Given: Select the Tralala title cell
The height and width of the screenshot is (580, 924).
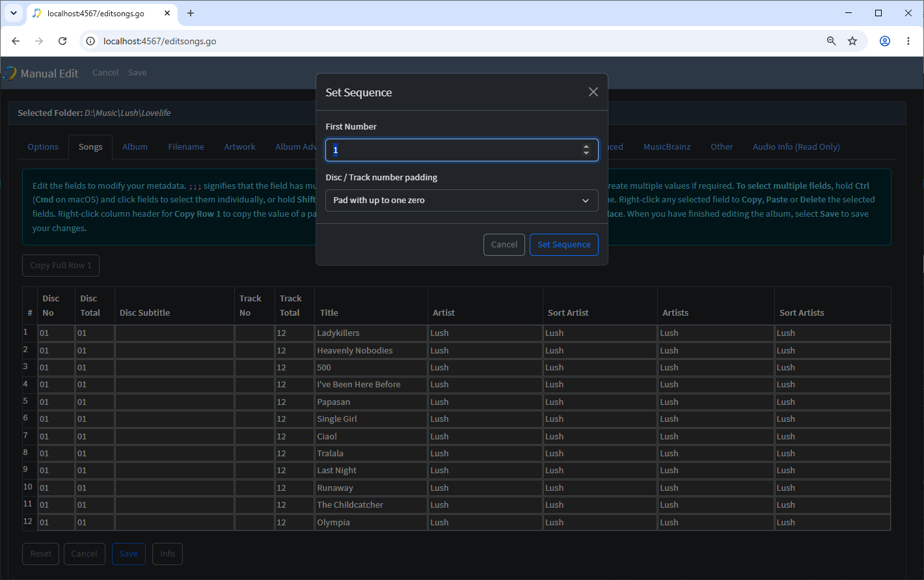Looking at the screenshot, I should (371, 454).
